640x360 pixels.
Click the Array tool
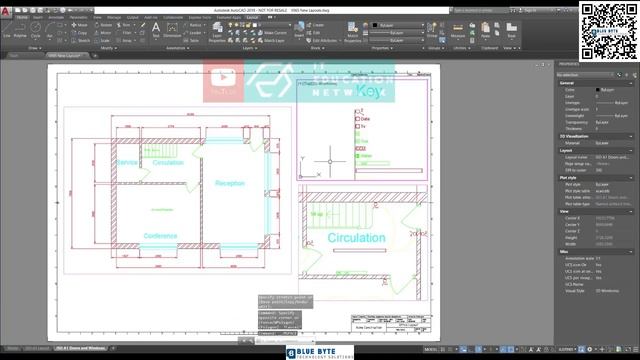(x=124, y=40)
